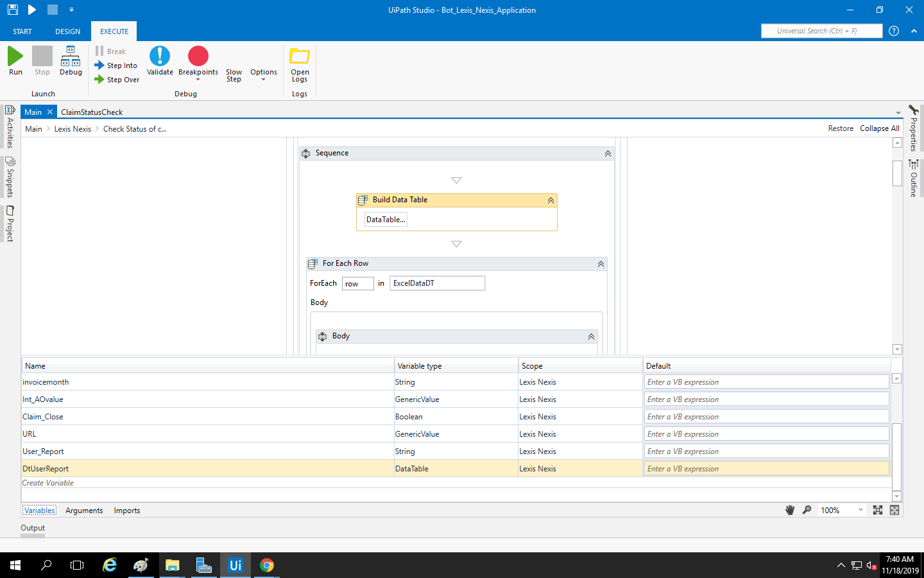Close the Main workflow tab
Viewport: 924px width, 578px height.
point(50,112)
